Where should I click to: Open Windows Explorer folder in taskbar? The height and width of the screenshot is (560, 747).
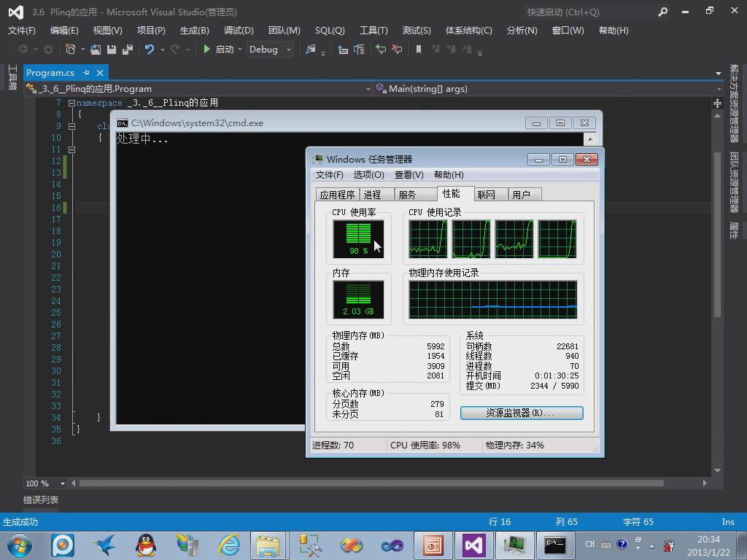point(268,545)
